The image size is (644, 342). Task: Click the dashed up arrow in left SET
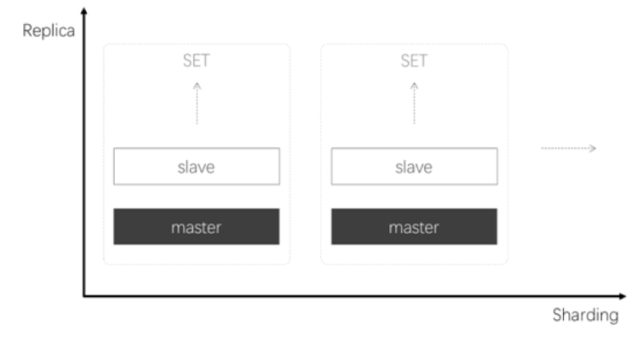196,102
